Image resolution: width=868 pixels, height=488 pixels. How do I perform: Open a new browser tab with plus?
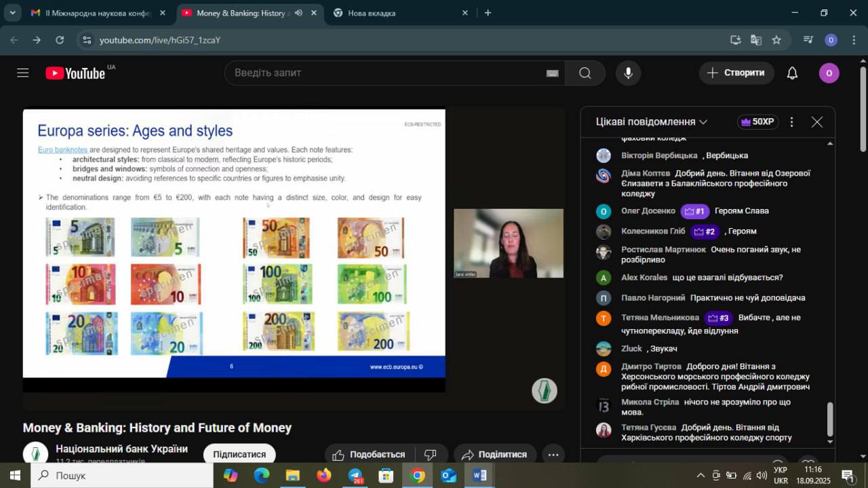[x=488, y=13]
